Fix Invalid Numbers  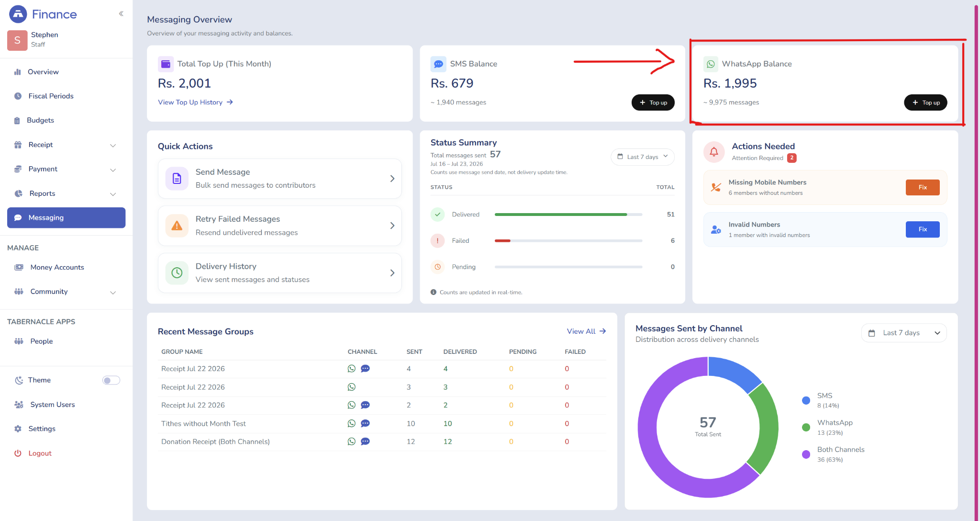(923, 229)
